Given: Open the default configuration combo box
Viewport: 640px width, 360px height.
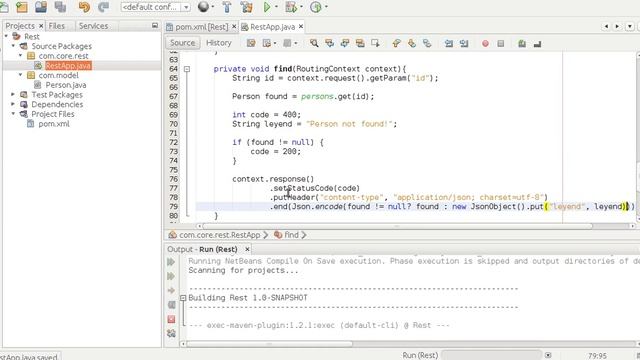Looking at the screenshot, I should coord(156,7).
